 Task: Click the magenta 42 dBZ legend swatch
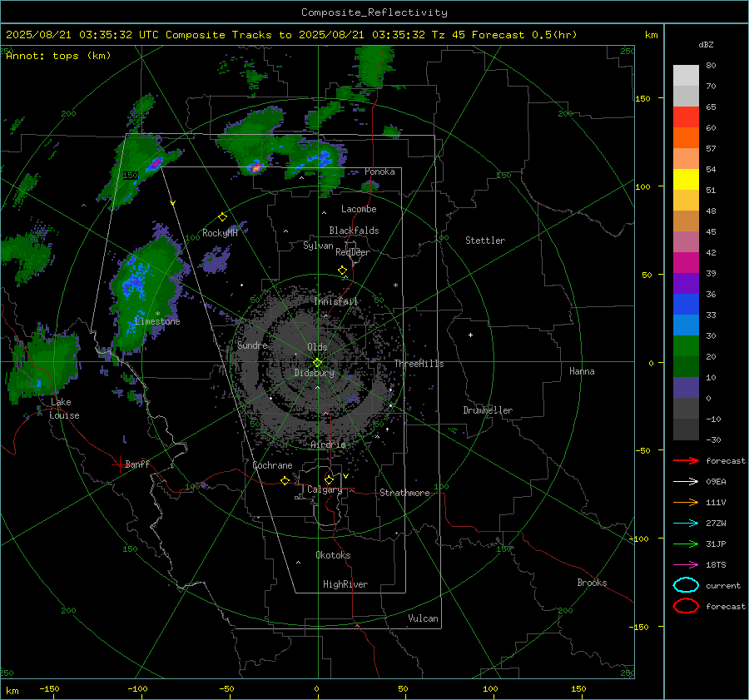686,262
